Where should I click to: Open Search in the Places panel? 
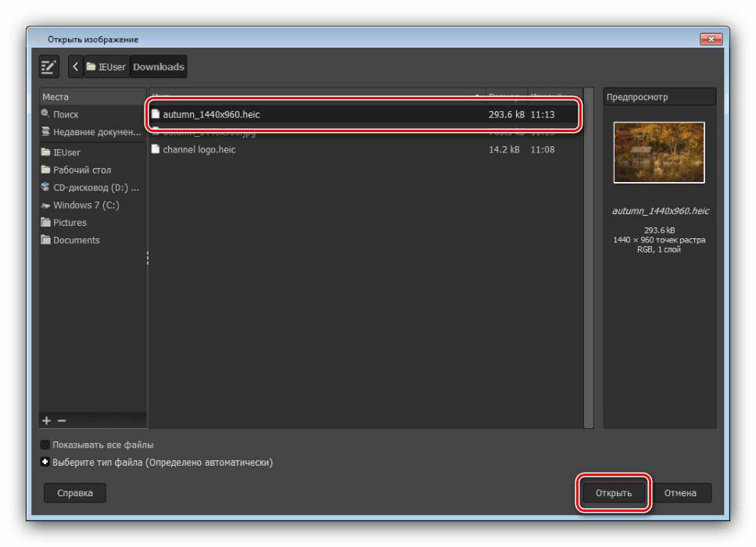(92, 114)
